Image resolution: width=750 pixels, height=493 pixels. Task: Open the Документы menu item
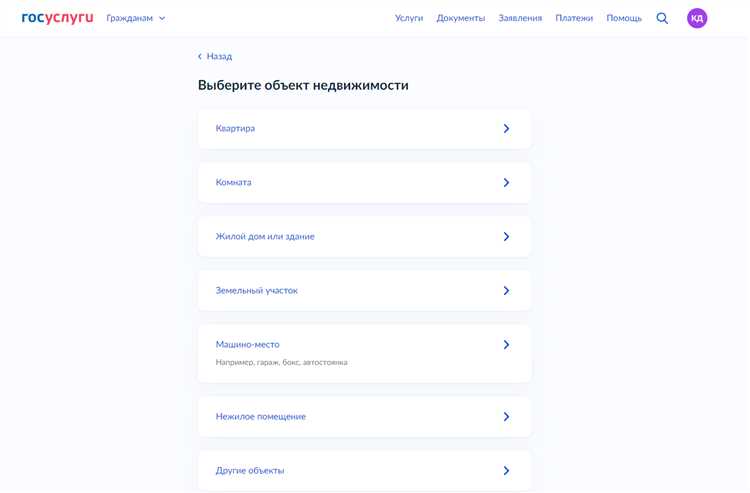coord(461,18)
